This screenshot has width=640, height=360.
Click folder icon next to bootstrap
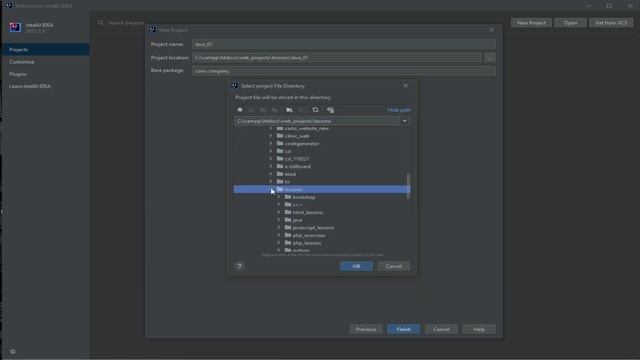click(x=288, y=197)
